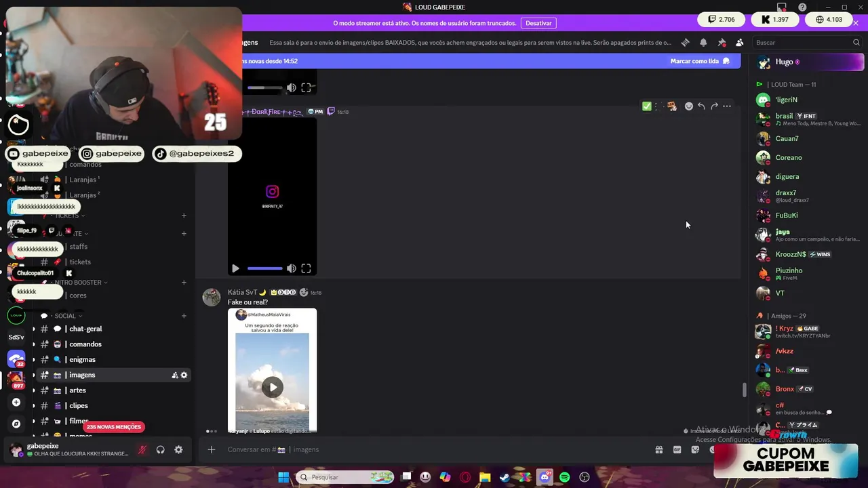Screen dimensions: 868x488
Task: Open the threads icon in channel header
Action: click(x=685, y=42)
